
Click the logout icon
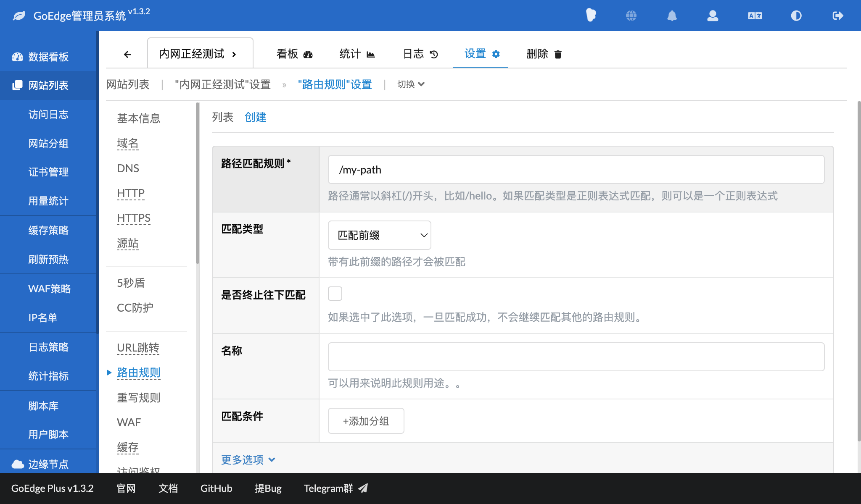click(837, 16)
